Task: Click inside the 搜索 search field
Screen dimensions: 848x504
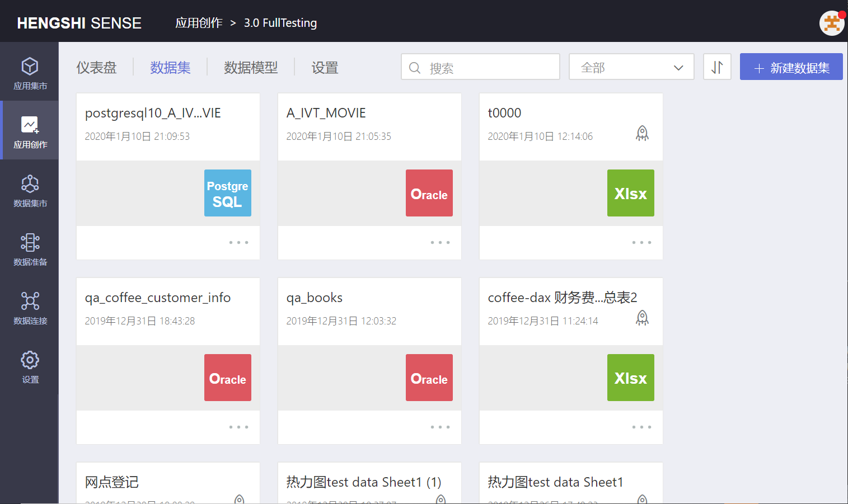Action: [x=480, y=67]
